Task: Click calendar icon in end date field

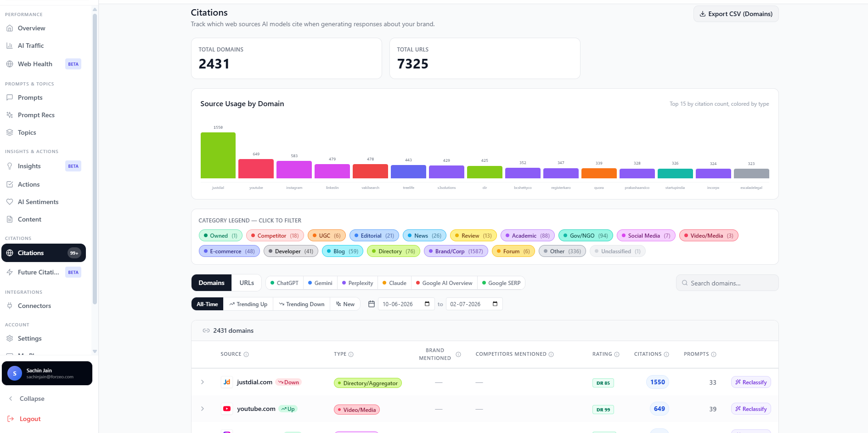Action: click(495, 304)
